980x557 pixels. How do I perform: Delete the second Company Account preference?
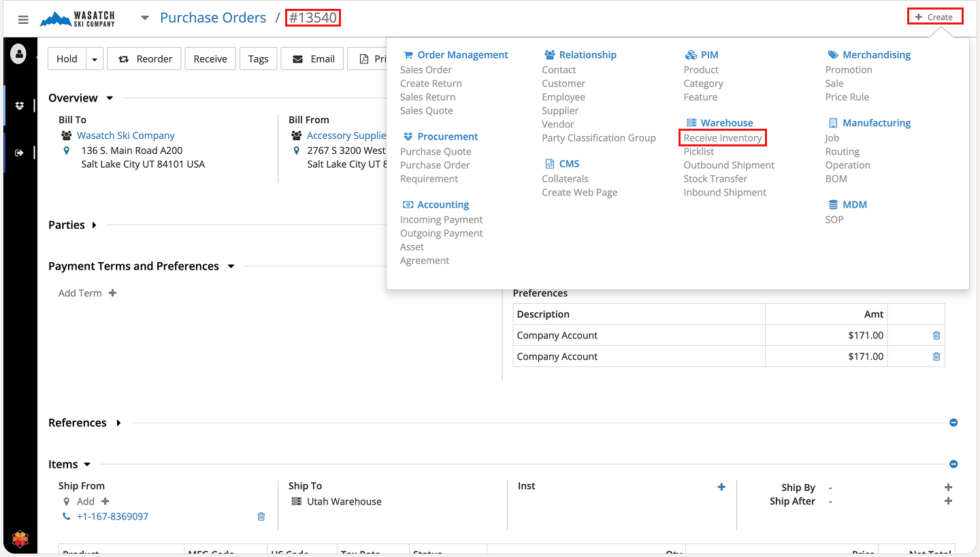coord(936,356)
